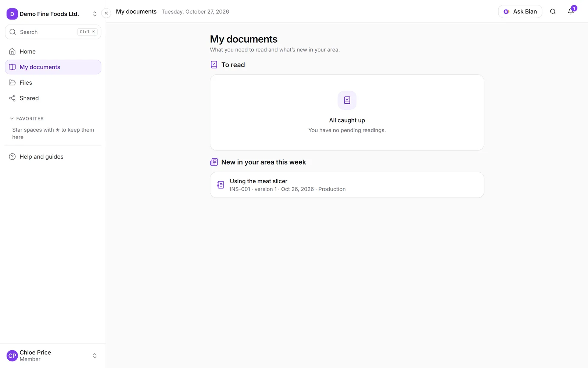Go to Home in the sidebar
The width and height of the screenshot is (588, 368).
(x=53, y=52)
